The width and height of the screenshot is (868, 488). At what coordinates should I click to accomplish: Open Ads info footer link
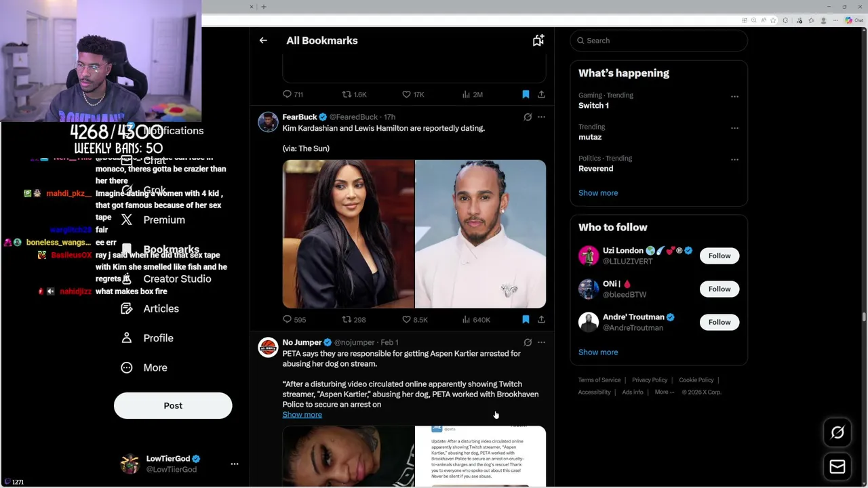point(633,392)
